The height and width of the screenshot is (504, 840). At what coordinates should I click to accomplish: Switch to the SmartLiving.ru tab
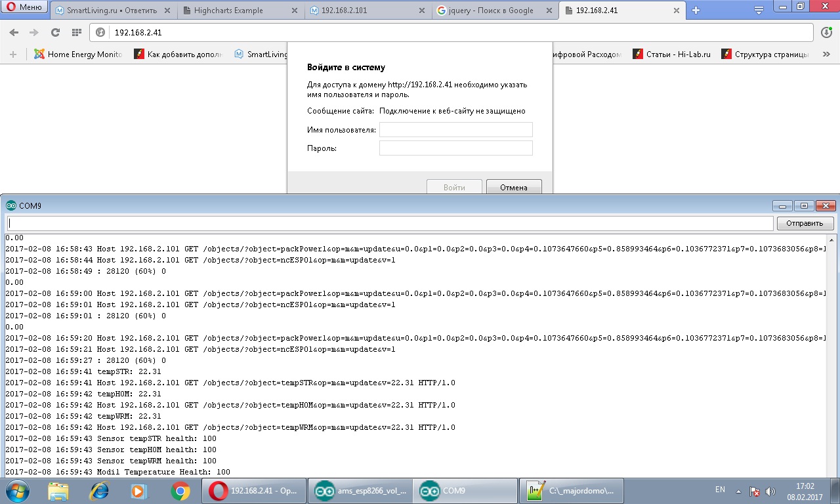coord(113,10)
